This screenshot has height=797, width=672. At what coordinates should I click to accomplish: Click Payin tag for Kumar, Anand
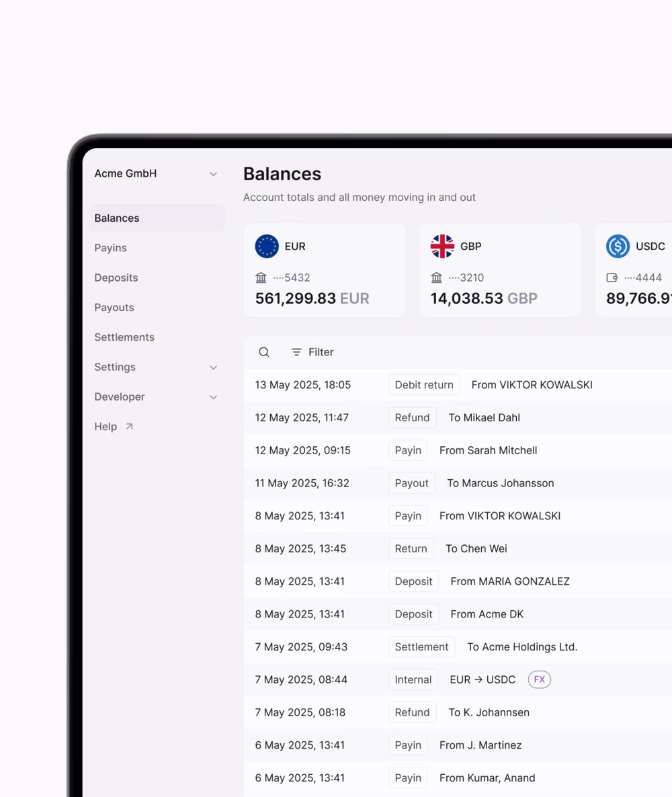(x=408, y=778)
